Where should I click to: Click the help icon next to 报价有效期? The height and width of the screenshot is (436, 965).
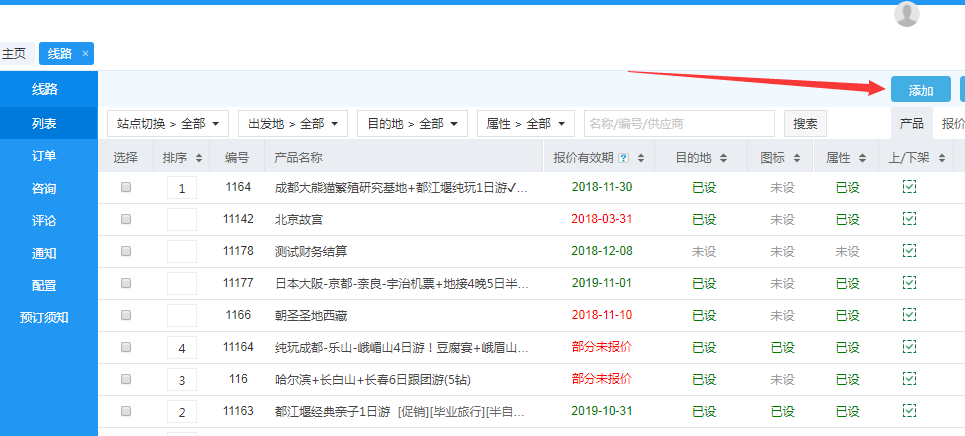point(624,158)
